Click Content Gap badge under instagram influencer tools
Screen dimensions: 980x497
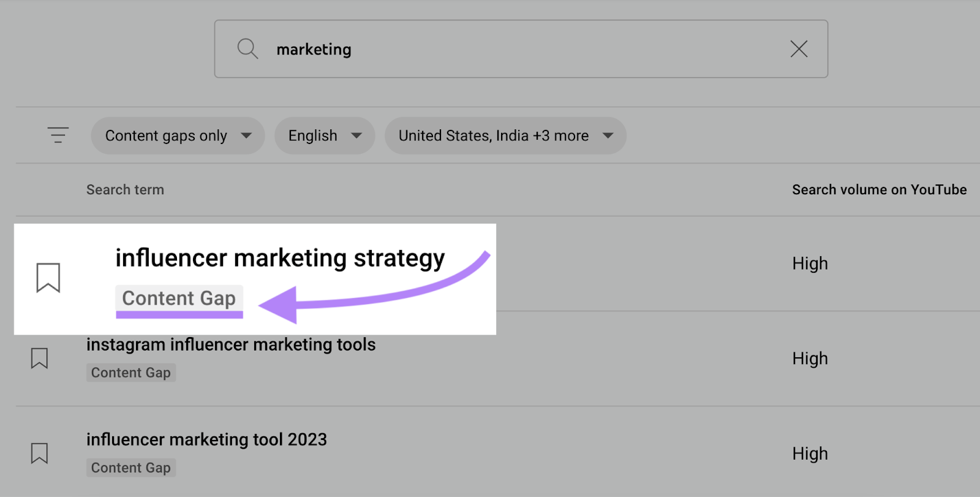click(131, 373)
